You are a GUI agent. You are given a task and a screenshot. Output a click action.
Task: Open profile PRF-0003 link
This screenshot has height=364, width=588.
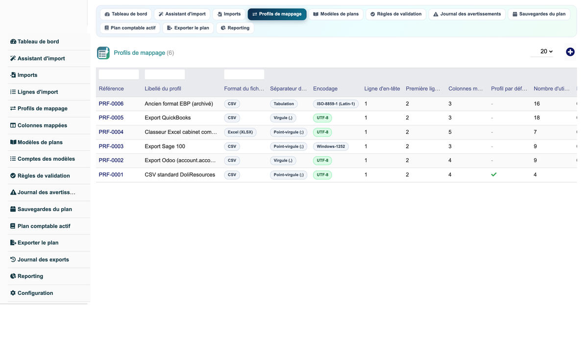[111, 146]
